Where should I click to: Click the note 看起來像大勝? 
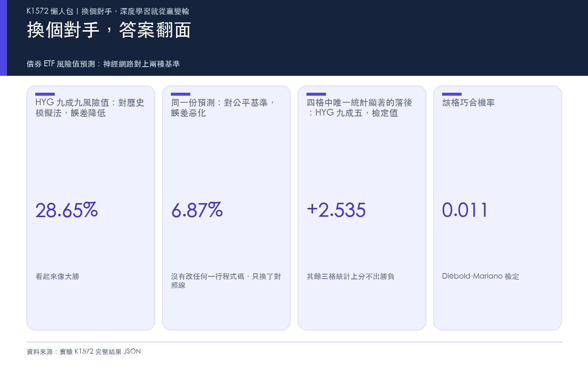(57, 276)
